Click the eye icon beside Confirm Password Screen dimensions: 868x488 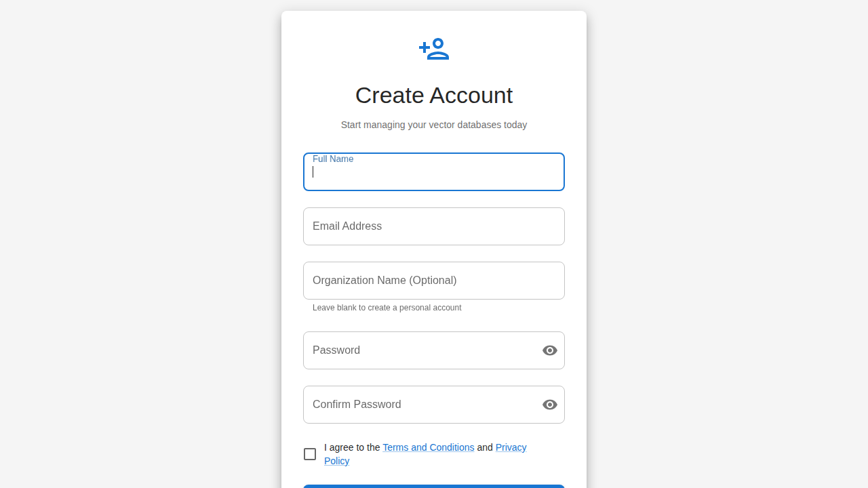point(550,405)
